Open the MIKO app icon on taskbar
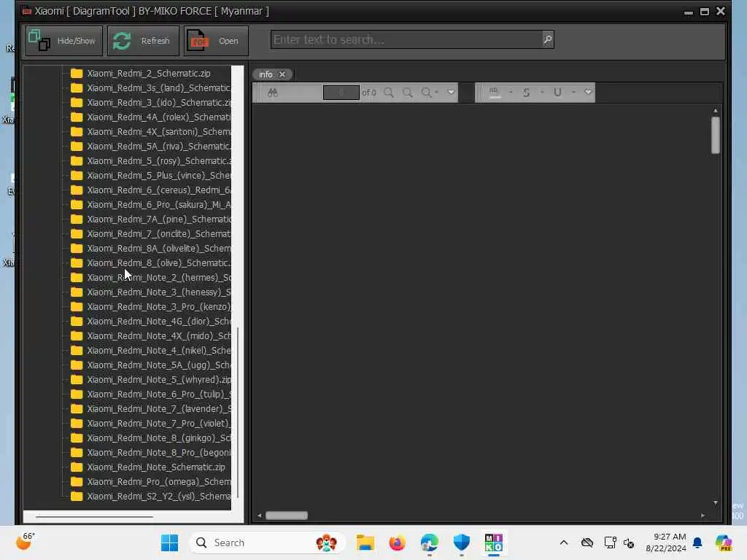This screenshot has width=747, height=560. [494, 542]
